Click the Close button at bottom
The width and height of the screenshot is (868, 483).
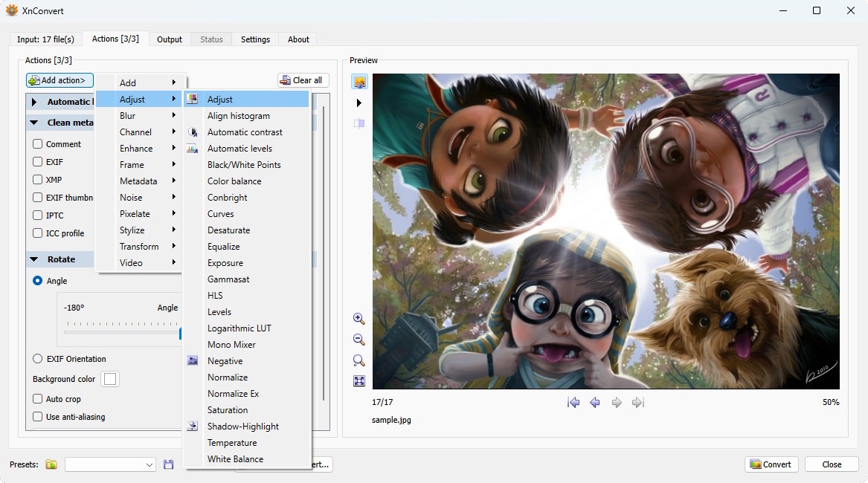tap(832, 464)
